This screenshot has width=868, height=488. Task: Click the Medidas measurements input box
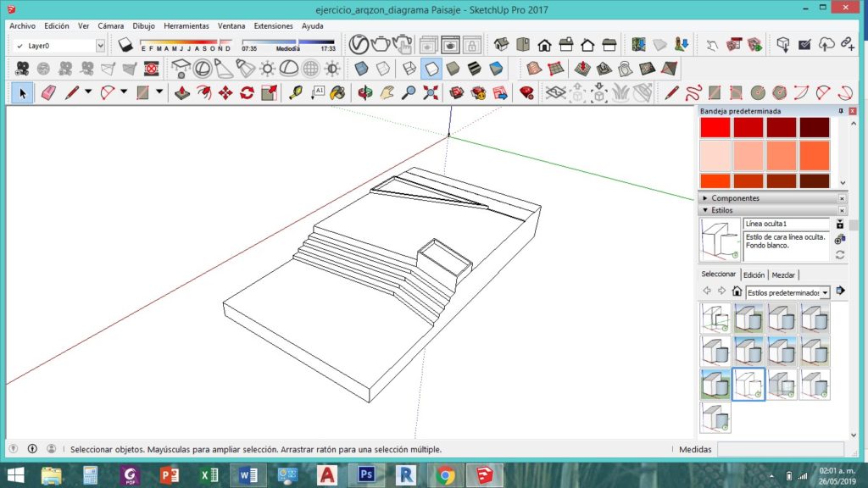coord(781,449)
